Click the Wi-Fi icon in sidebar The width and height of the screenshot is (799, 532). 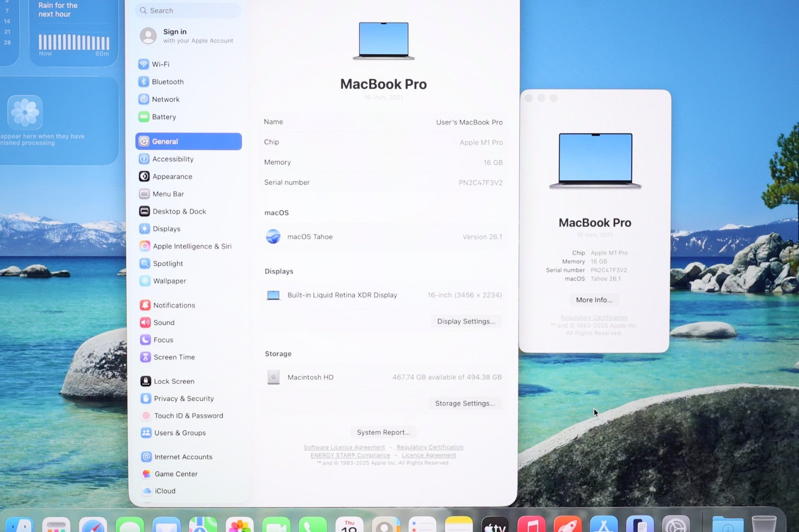(143, 64)
